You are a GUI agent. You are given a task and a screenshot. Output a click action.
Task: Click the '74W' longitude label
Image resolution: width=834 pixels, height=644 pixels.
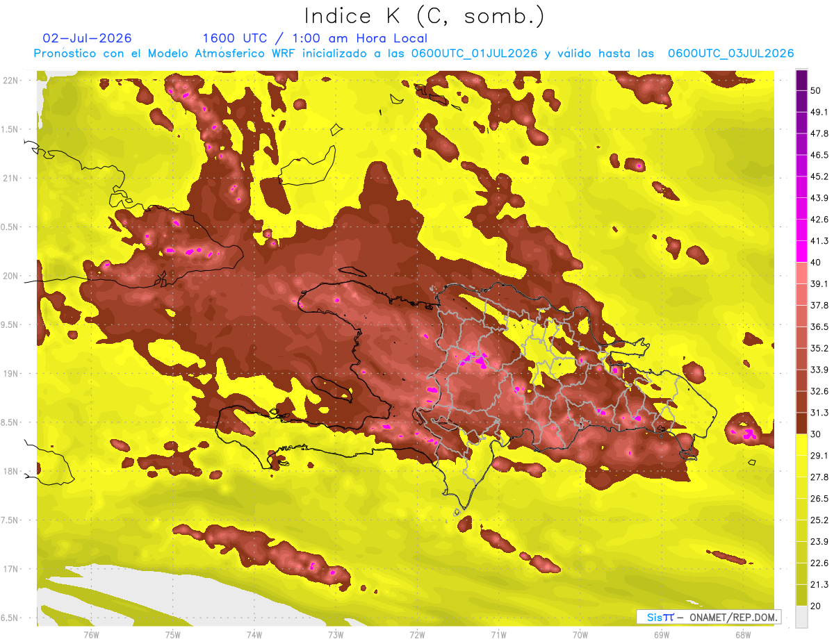click(x=254, y=635)
